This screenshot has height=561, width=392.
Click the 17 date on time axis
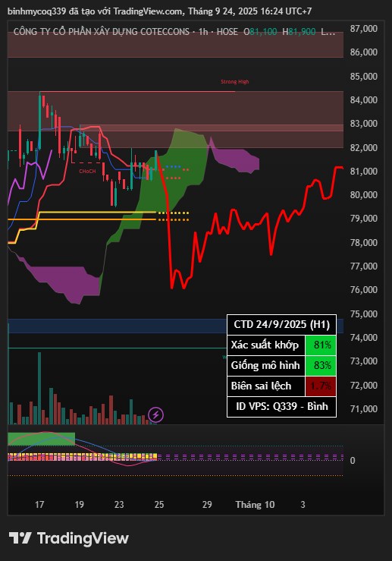(39, 505)
